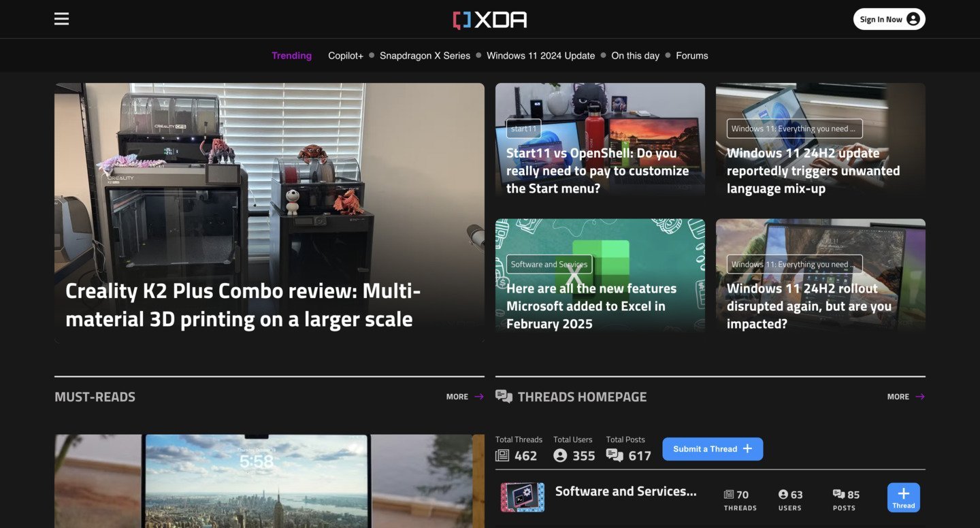Open the Must-Reads article image with 5:58 clock
Viewport: 980px width, 528px height.
pos(269,481)
